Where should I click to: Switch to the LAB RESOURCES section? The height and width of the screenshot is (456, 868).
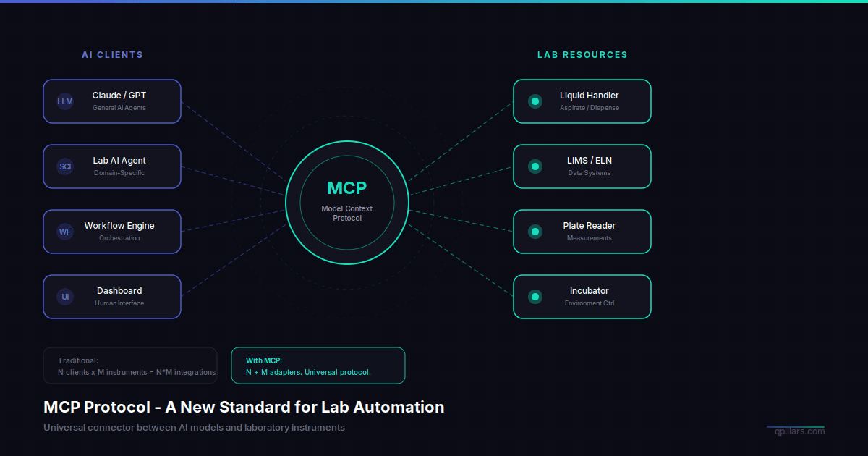(583, 54)
